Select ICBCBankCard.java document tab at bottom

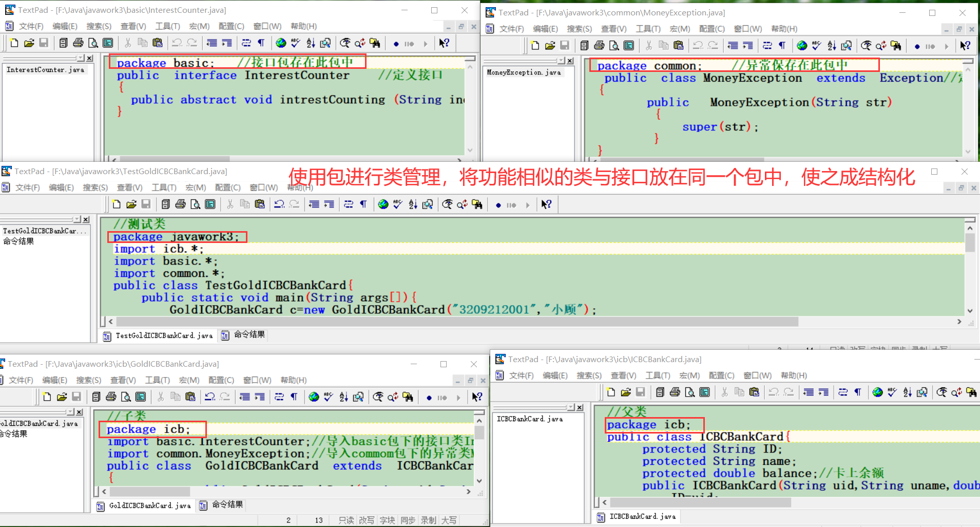[x=637, y=516]
